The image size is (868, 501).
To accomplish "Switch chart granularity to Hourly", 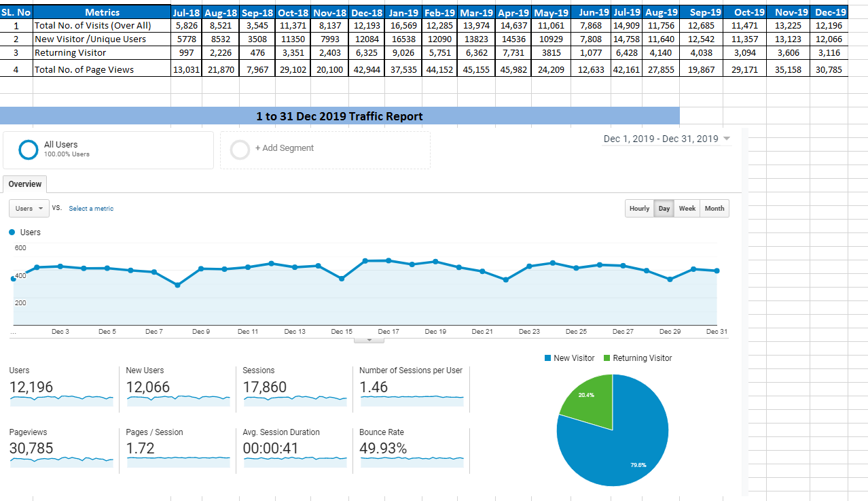I will (x=639, y=209).
